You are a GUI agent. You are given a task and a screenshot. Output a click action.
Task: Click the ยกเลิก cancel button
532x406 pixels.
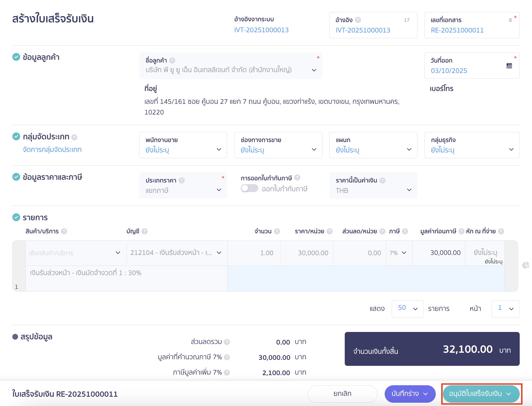point(342,394)
